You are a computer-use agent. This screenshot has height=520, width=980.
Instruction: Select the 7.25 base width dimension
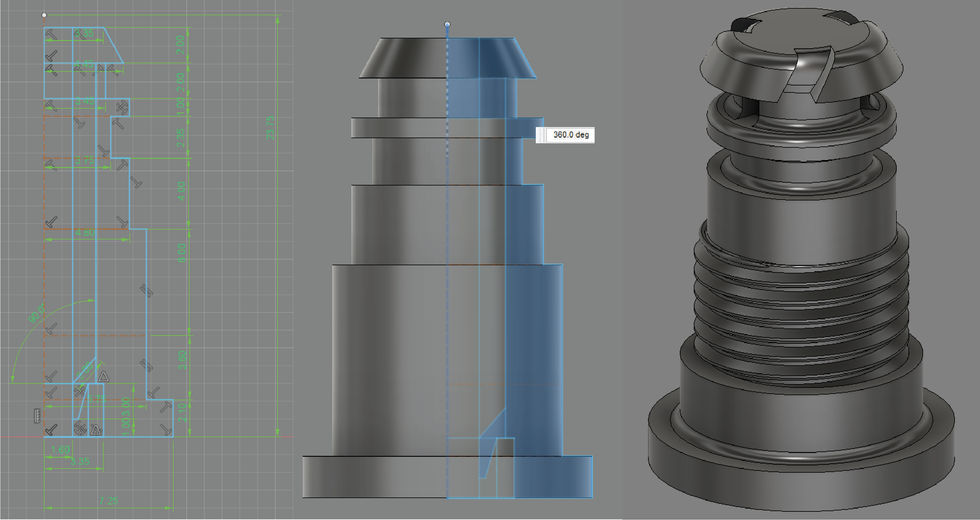click(108, 501)
